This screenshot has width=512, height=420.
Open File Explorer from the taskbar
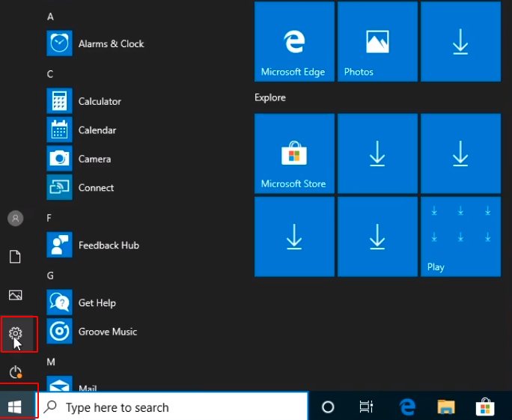pyautogui.click(x=446, y=407)
